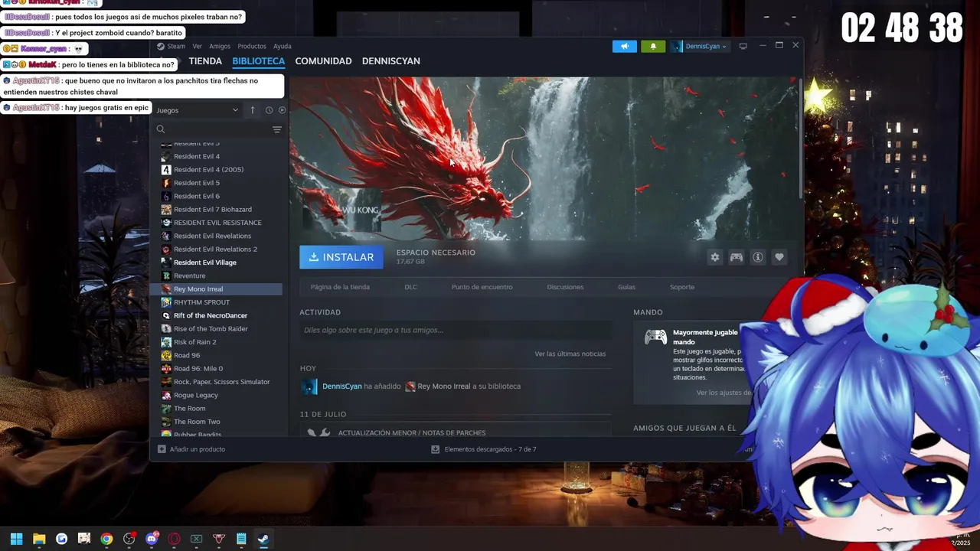This screenshot has height=551, width=980.
Task: Click the activity comment input field
Action: tap(456, 330)
